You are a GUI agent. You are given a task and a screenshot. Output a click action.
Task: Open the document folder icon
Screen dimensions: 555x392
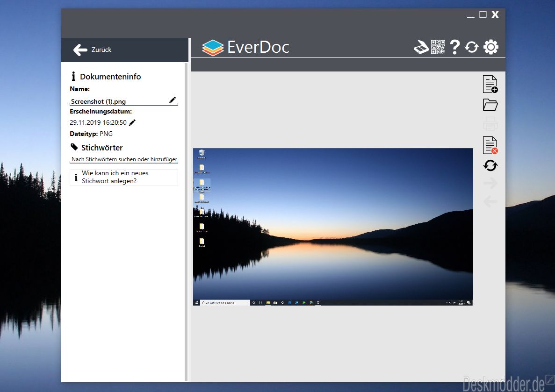tap(490, 105)
